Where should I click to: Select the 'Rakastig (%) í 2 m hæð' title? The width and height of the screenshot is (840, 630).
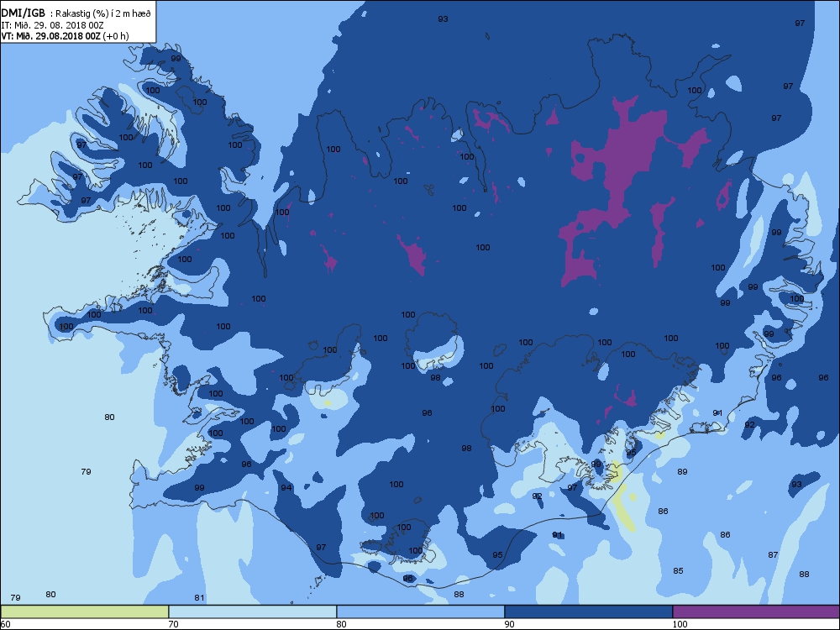103,14
